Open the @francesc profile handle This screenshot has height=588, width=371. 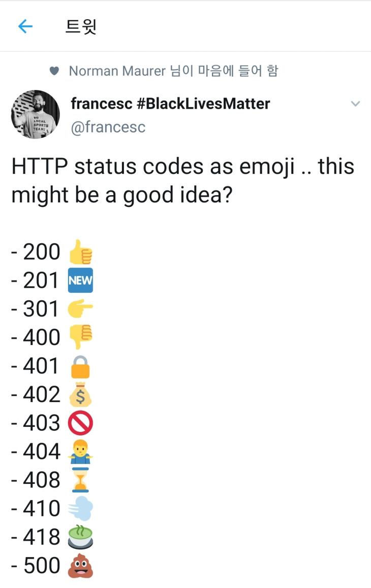pyautogui.click(x=109, y=127)
